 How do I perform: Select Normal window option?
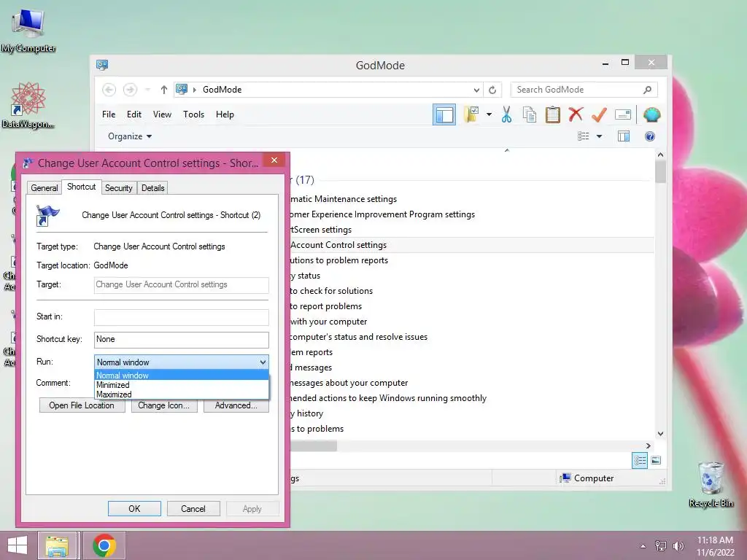click(182, 376)
